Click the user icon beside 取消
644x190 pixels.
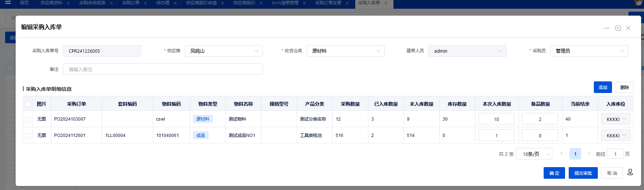click(x=630, y=172)
